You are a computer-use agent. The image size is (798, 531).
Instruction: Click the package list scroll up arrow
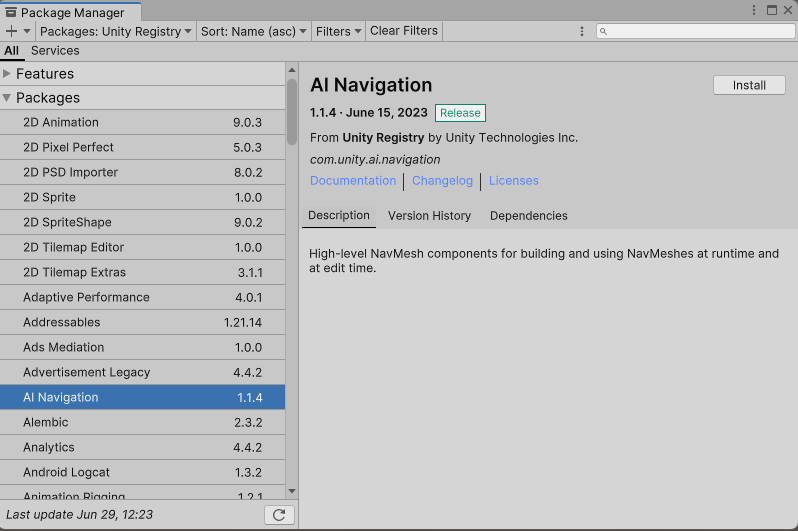point(292,70)
